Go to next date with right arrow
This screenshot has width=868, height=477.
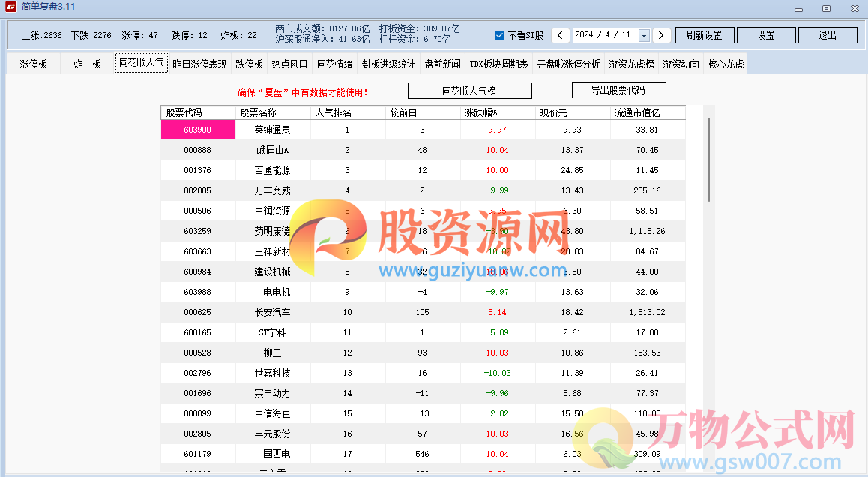[661, 35]
